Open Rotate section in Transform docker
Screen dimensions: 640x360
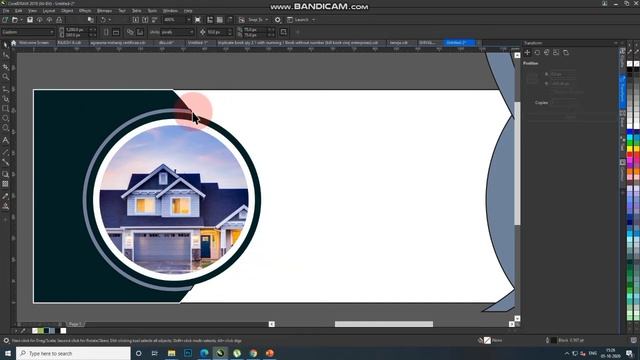click(x=537, y=53)
